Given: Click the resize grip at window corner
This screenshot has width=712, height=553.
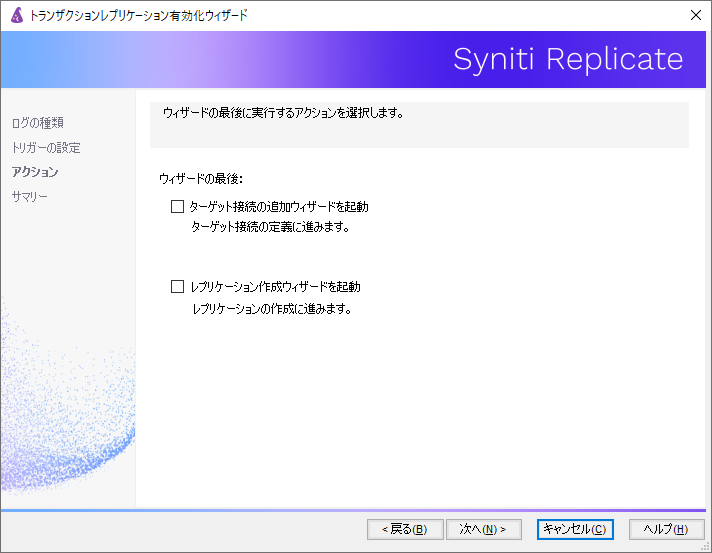Looking at the screenshot, I should click(x=706, y=548).
